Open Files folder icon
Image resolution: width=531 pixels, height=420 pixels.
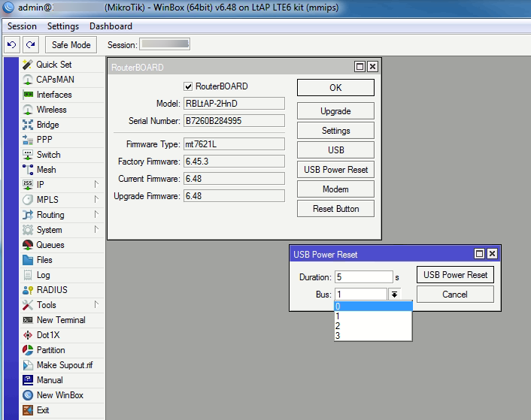(28, 260)
